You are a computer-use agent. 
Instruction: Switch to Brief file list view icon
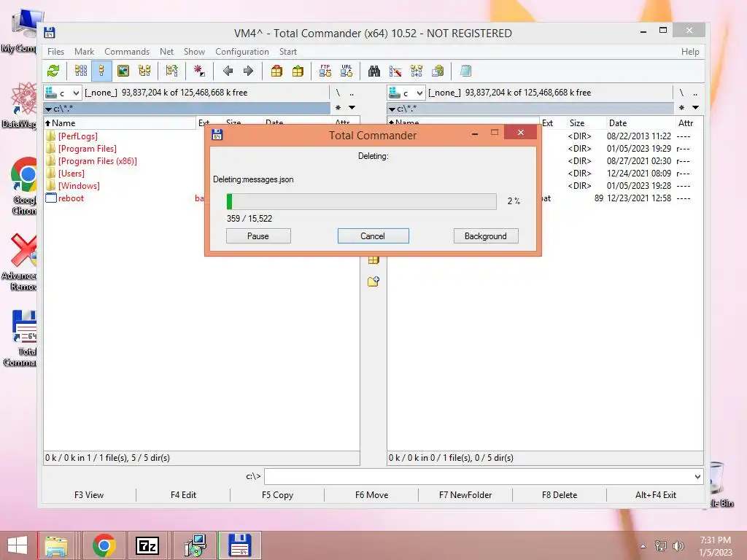pos(81,71)
